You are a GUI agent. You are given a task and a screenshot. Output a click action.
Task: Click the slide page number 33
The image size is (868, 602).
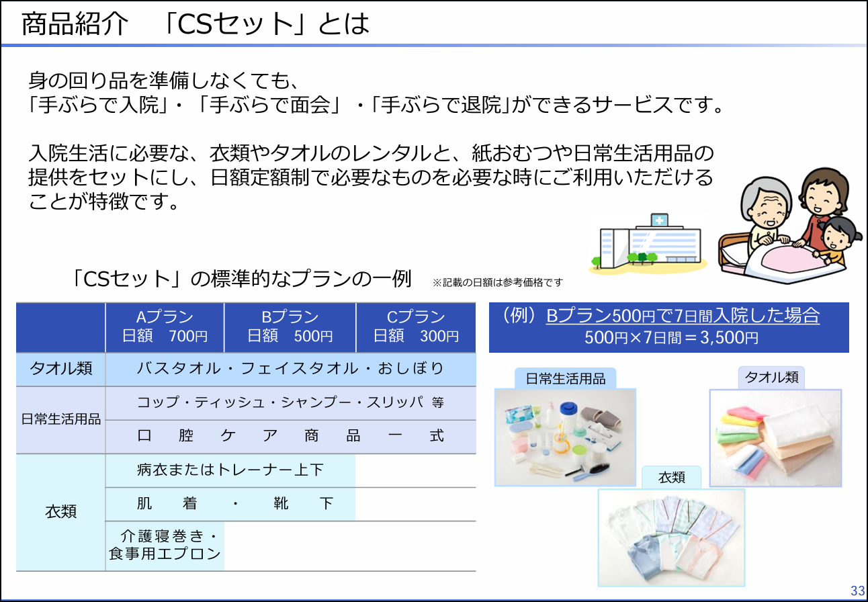coord(858,591)
